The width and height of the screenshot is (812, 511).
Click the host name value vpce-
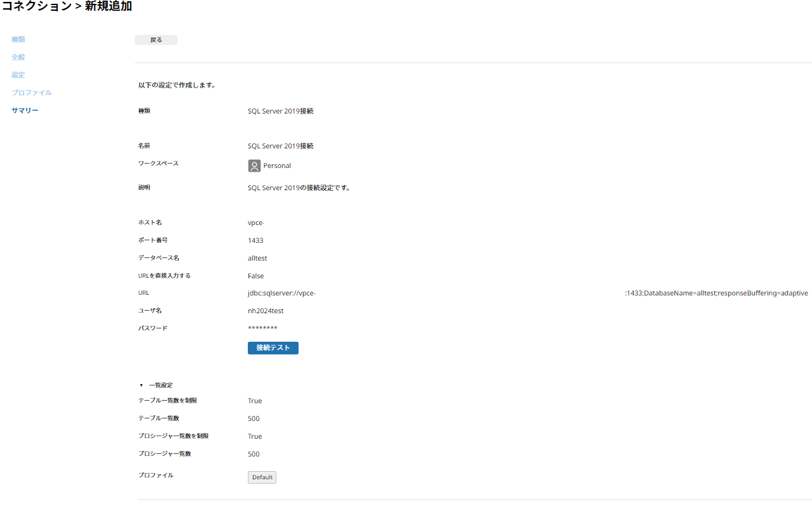255,223
